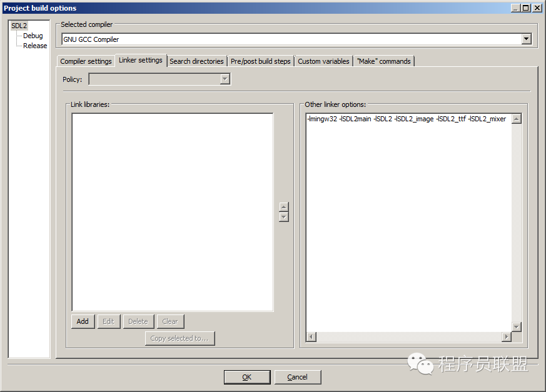Click the linker options scroll left arrow
The height and width of the screenshot is (392, 546).
click(311, 336)
